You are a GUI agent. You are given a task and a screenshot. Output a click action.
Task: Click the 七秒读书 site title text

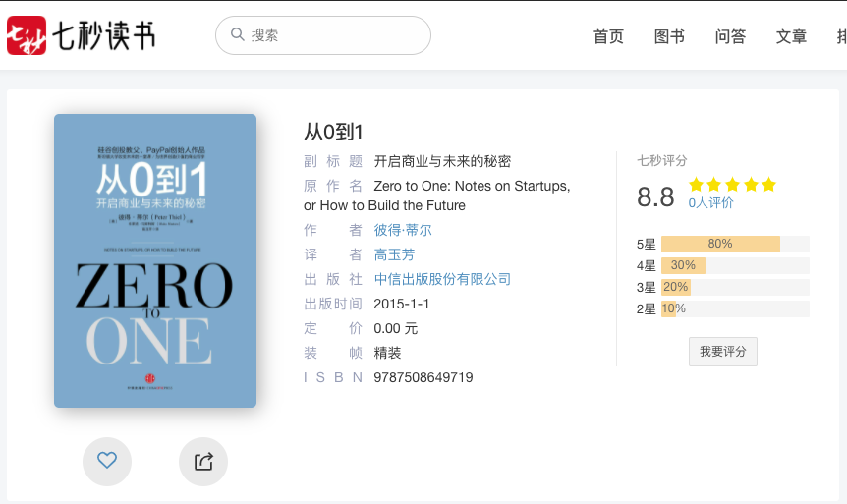pos(104,35)
